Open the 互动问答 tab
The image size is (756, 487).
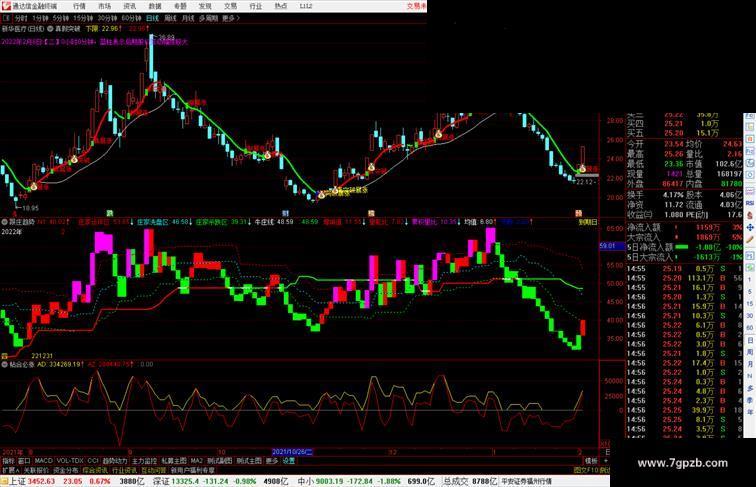coord(153,470)
